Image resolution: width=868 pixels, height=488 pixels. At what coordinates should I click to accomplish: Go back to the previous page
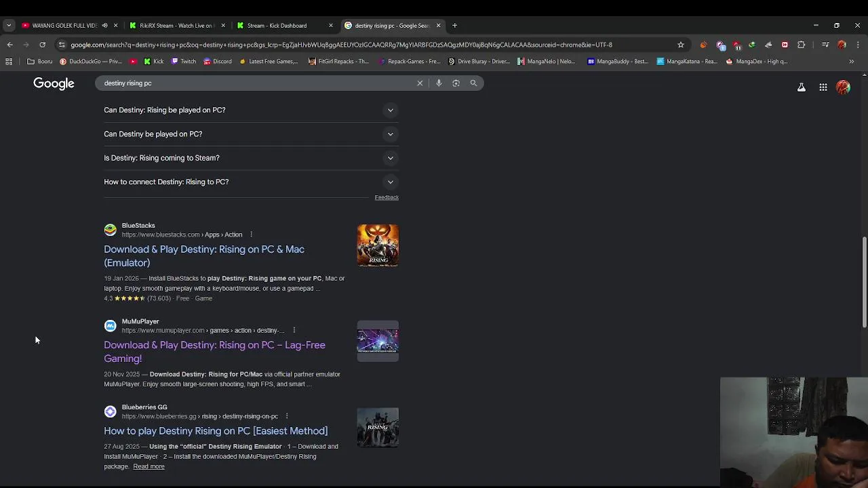tap(9, 45)
